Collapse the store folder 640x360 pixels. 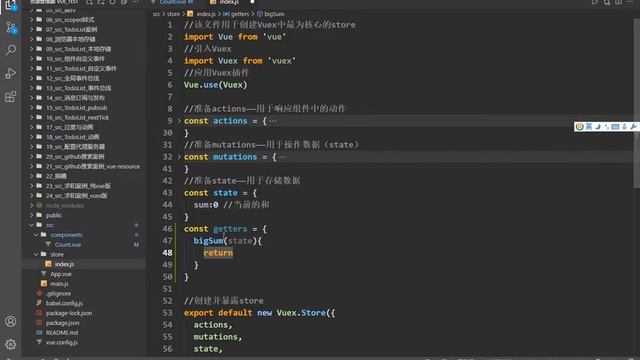pos(36,254)
